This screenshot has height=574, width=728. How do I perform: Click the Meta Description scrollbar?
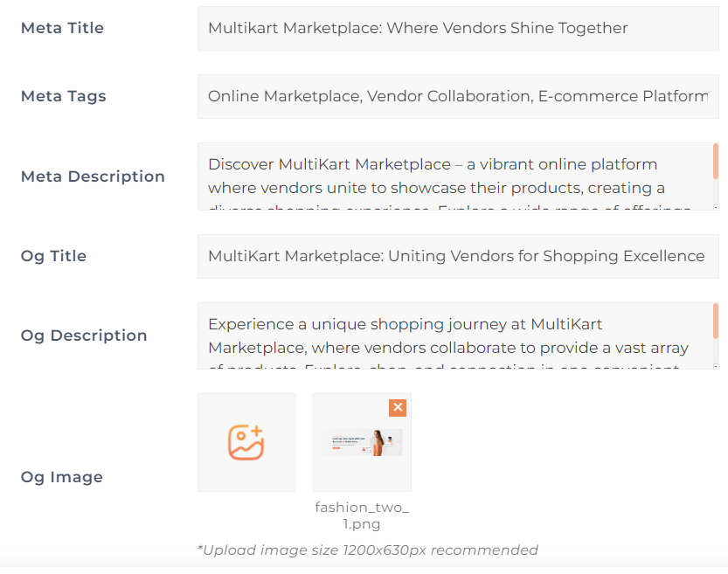tap(716, 163)
